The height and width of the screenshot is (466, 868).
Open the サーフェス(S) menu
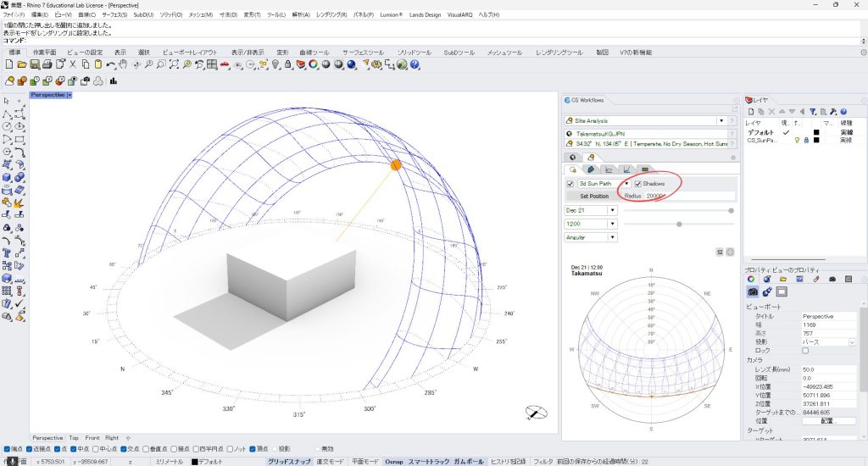pos(114,15)
